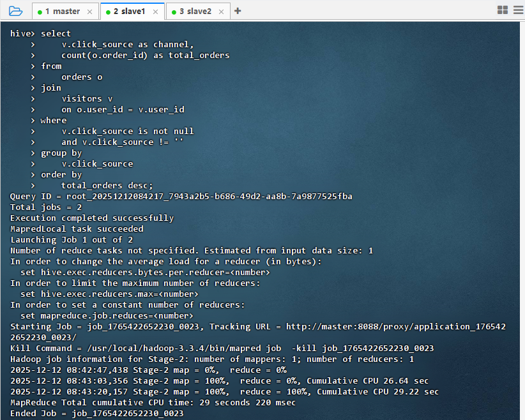
Task: Click 'count(o.order_id) as total_orders' line
Action: coord(146,56)
